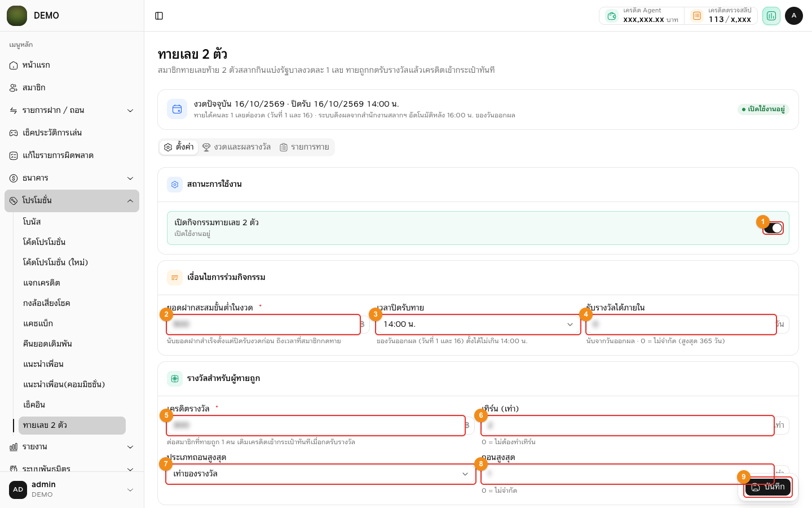Image resolution: width=812 pixels, height=508 pixels.
Task: Click the เครดิตรางวัล input field
Action: point(316,426)
